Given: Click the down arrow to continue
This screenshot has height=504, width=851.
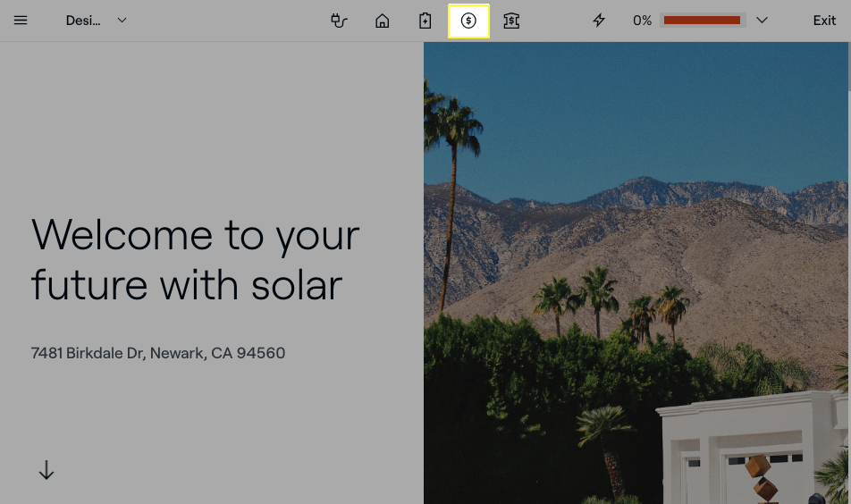Looking at the screenshot, I should point(46,470).
